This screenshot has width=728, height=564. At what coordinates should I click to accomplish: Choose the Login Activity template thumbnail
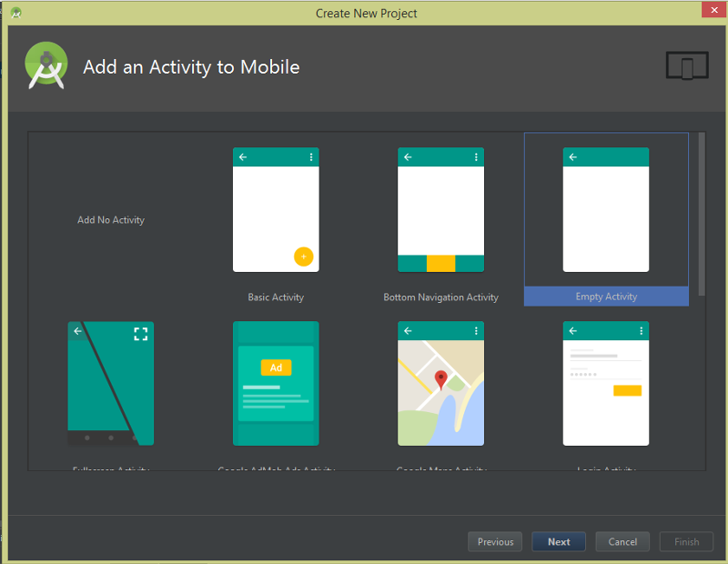pos(606,383)
